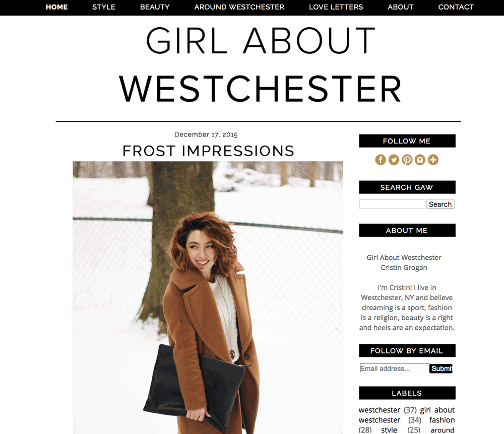The width and height of the screenshot is (504, 434).
Task: Open the Facebook social icon
Action: tap(380, 160)
